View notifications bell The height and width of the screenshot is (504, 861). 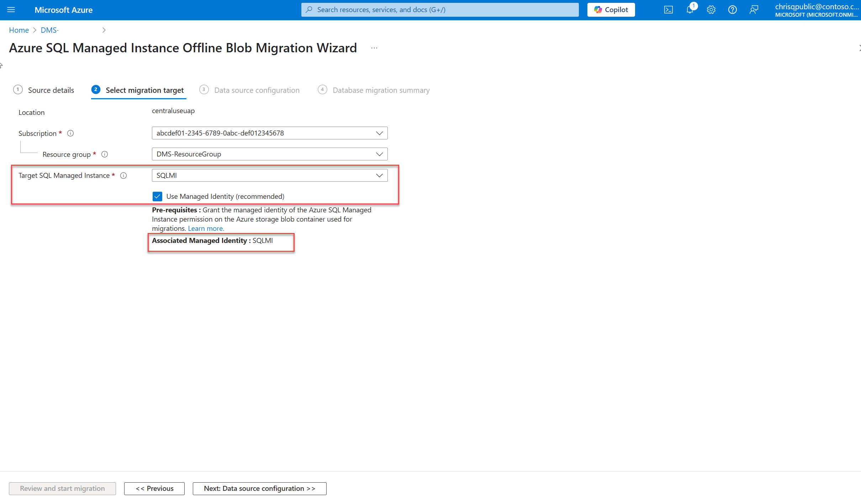(690, 10)
